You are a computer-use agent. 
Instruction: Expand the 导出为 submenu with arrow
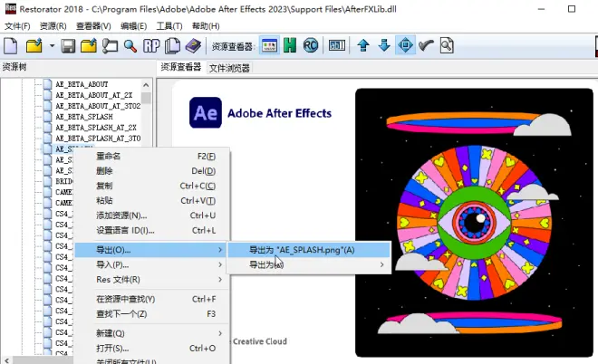(x=309, y=265)
